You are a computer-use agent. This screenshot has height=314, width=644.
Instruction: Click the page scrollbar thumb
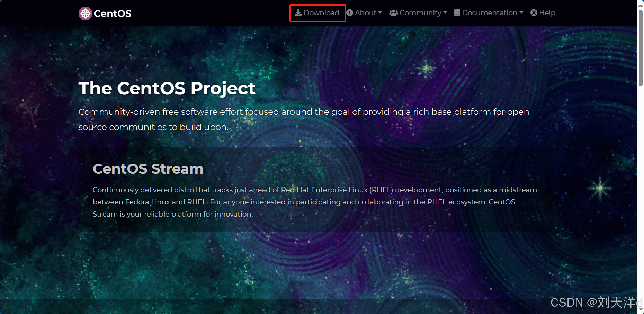[641, 48]
